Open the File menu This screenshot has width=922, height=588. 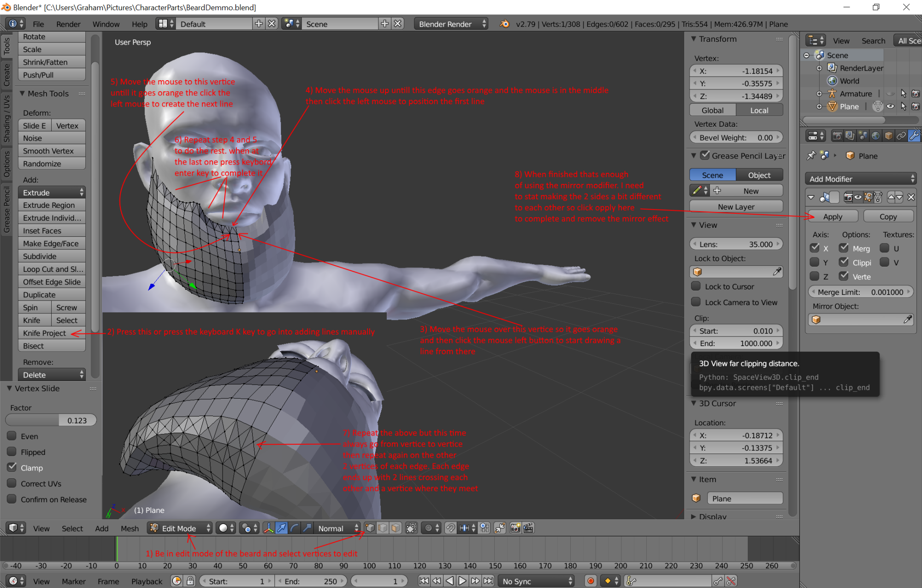click(x=38, y=24)
